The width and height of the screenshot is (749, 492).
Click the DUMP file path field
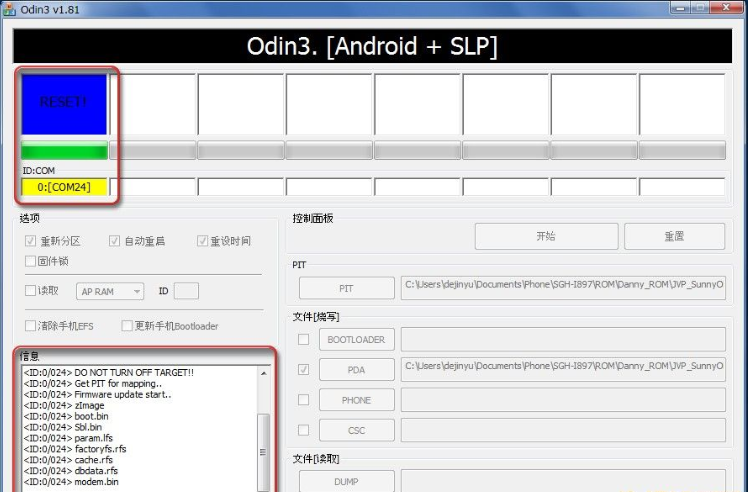[563, 481]
